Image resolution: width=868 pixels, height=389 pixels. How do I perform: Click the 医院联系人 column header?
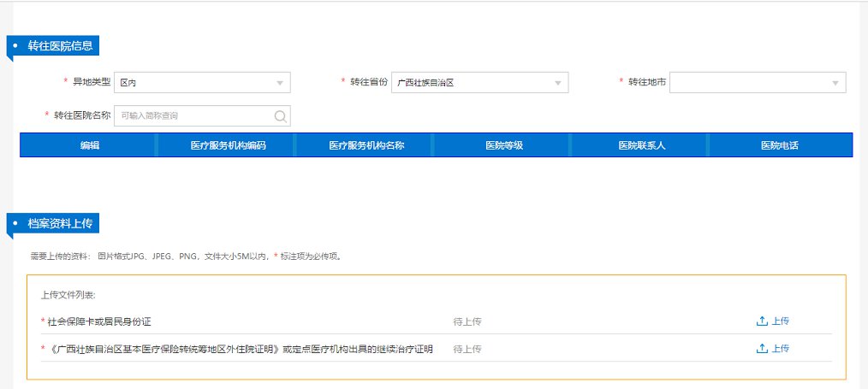(641, 145)
